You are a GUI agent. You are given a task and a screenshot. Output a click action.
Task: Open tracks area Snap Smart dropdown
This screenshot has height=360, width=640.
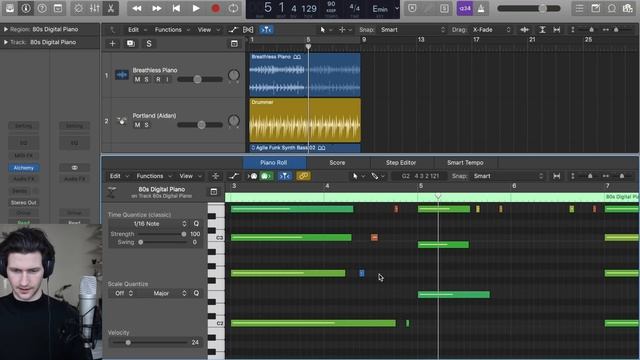[x=412, y=29]
